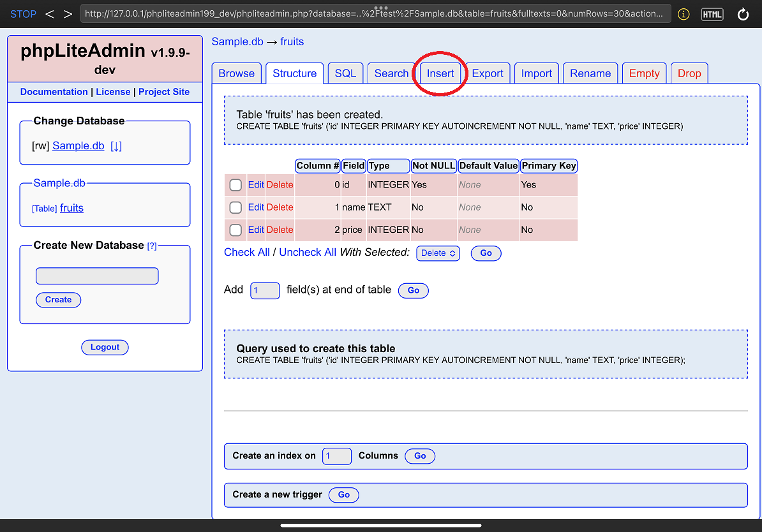Viewport: 762px width, 532px height.
Task: Click the Column # header
Action: 318,166
